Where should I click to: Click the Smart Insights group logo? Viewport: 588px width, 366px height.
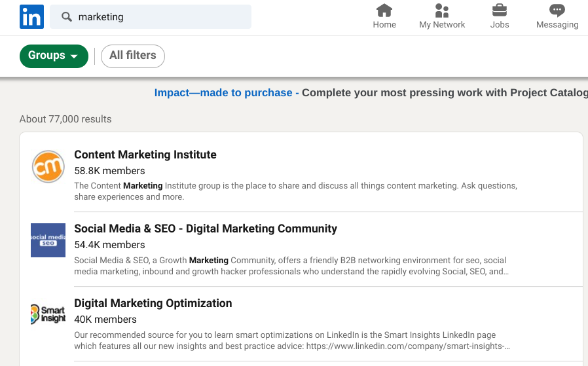[48, 314]
